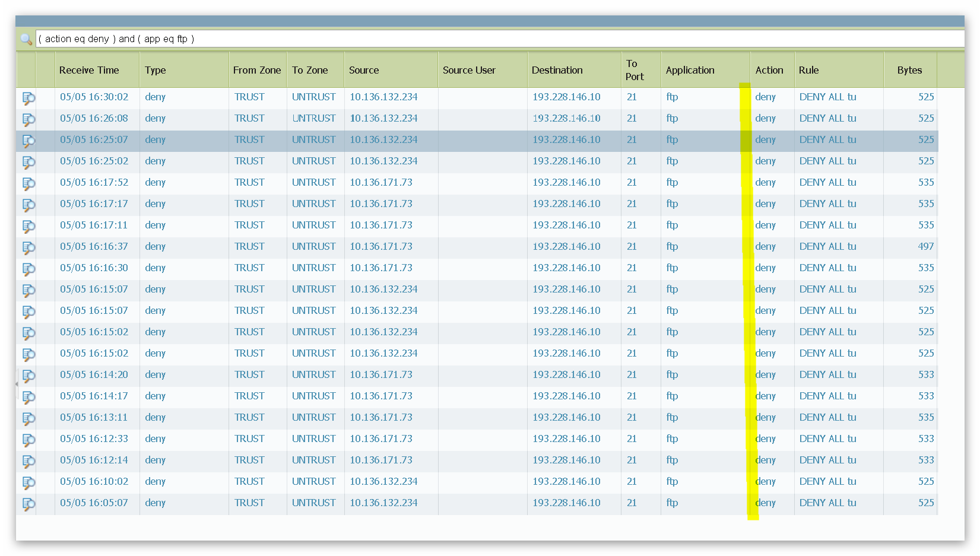Open log details for 16:12:33 entry
Screen dimensions: 980x556
[28, 440]
